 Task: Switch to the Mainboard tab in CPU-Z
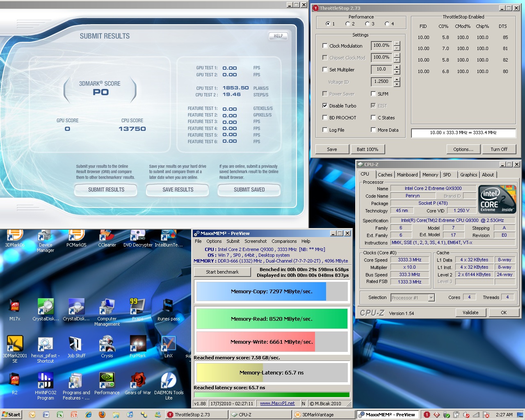pyautogui.click(x=407, y=175)
